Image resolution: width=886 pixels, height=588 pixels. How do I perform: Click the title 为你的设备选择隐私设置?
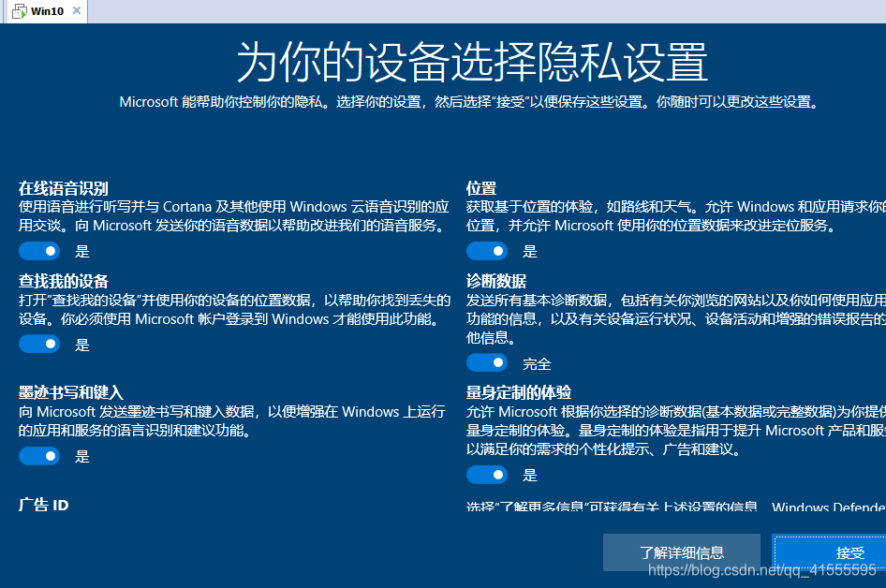pyautogui.click(x=472, y=62)
